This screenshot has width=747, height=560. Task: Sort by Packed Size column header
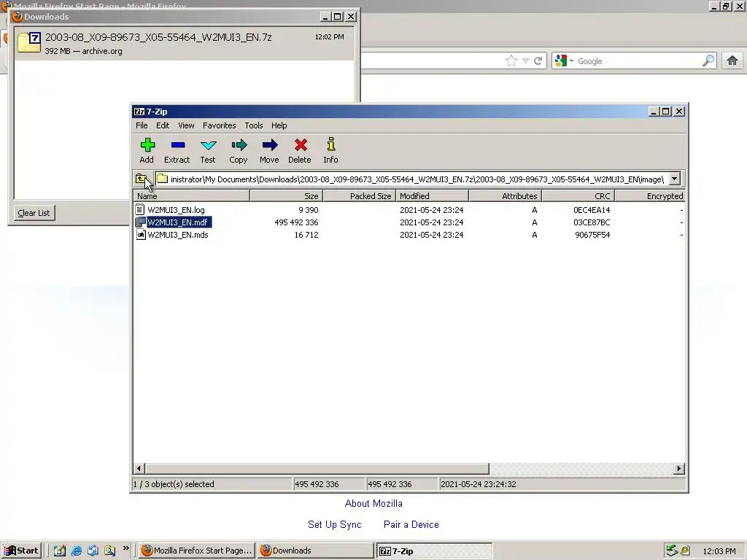click(x=359, y=195)
